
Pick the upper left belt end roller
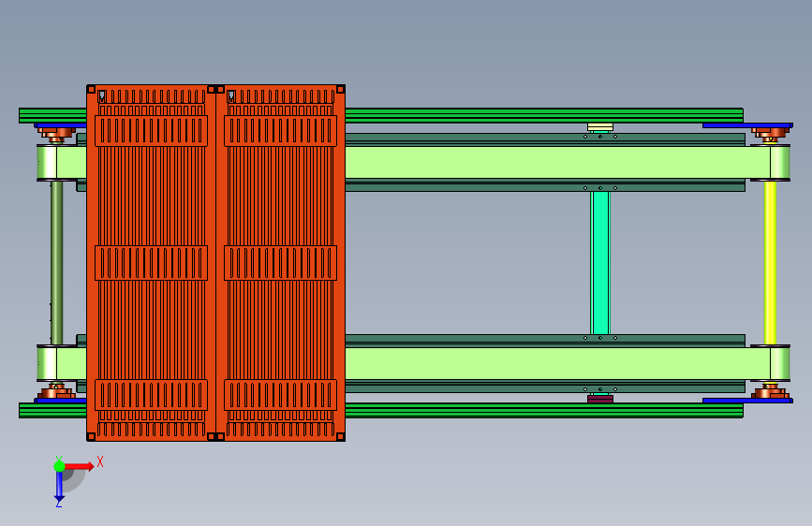pos(47,163)
